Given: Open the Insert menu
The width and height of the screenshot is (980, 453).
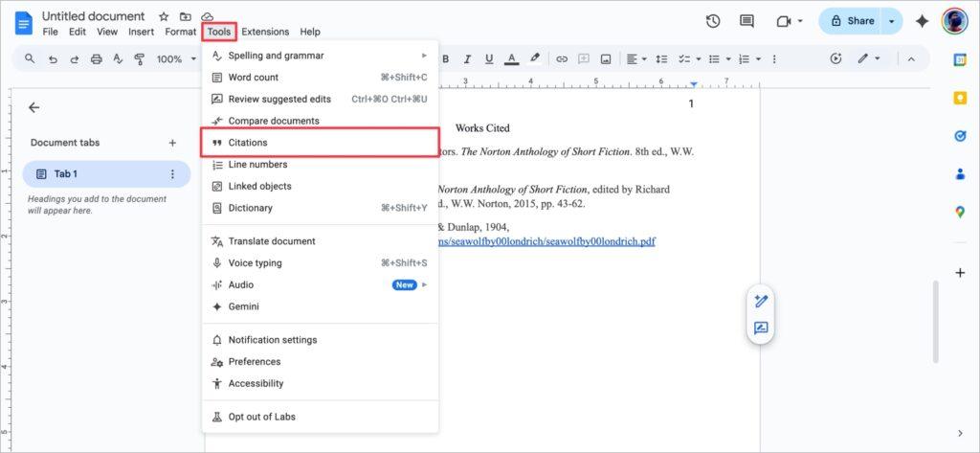Looking at the screenshot, I should [x=142, y=32].
